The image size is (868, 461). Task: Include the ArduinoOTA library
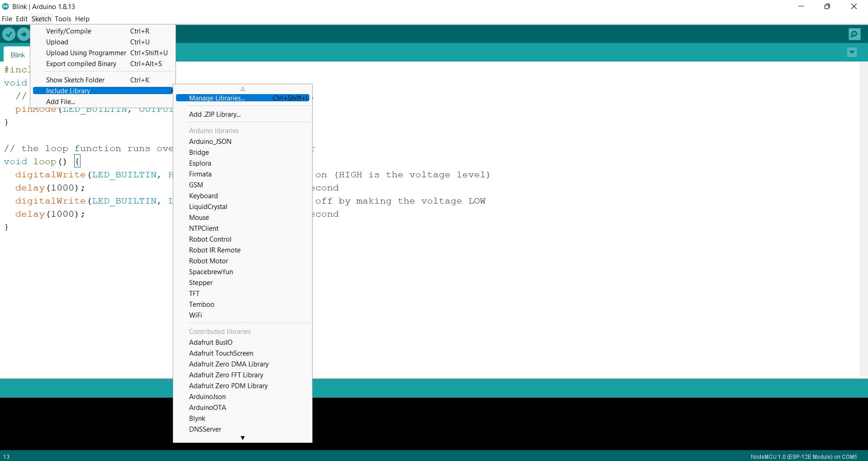[242, 408]
